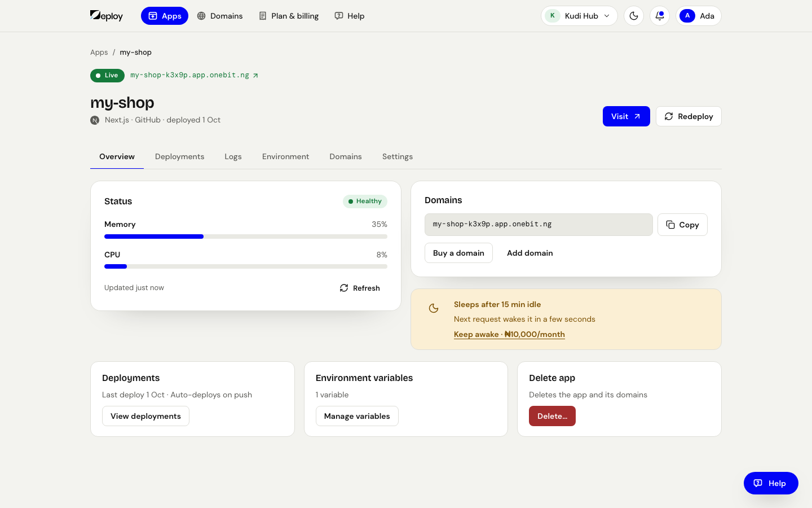The height and width of the screenshot is (508, 812).
Task: Switch to the Environment tab
Action: coord(285,157)
